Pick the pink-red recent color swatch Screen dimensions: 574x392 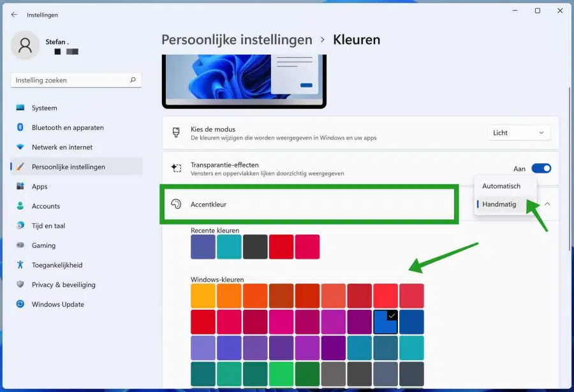pyautogui.click(x=307, y=247)
